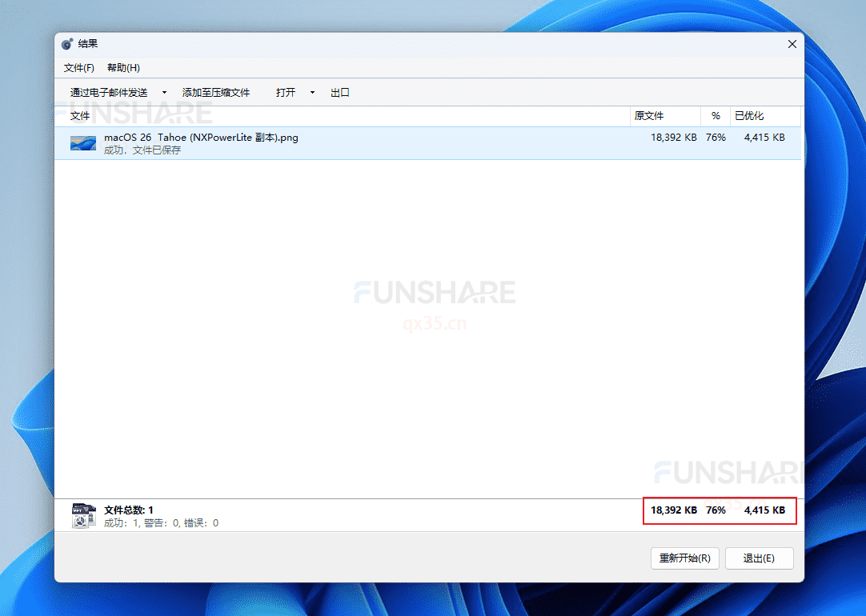Viewport: 866px width, 616px height.
Task: Open the 文件(F) menu
Action: click(x=78, y=67)
